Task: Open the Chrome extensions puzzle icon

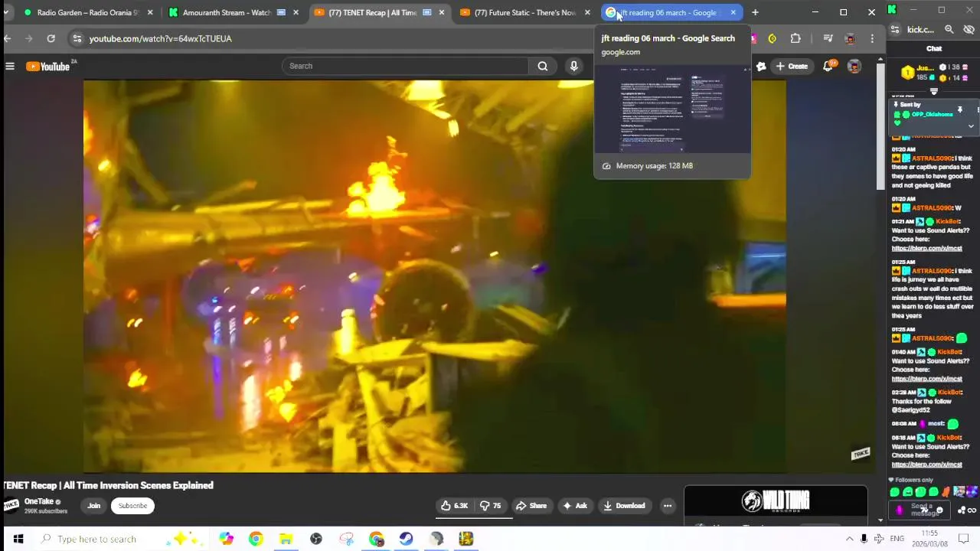Action: [x=795, y=38]
